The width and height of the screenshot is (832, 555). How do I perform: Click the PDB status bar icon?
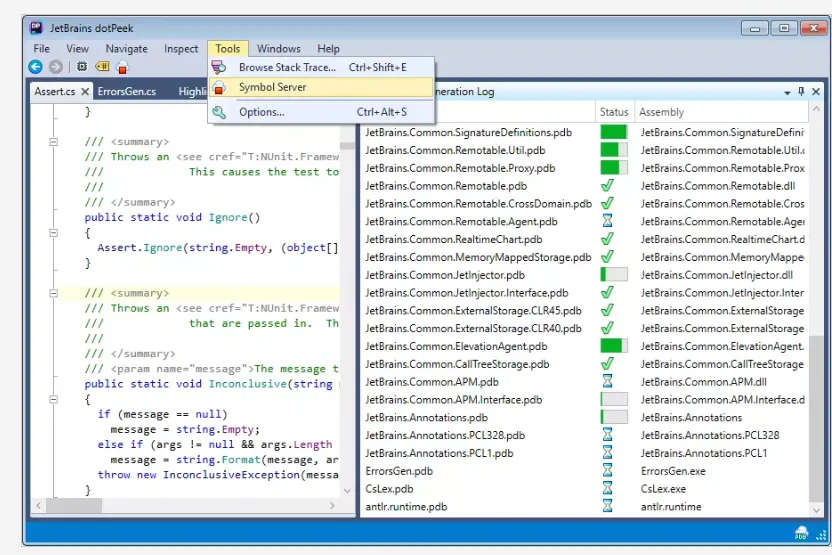pos(801,533)
